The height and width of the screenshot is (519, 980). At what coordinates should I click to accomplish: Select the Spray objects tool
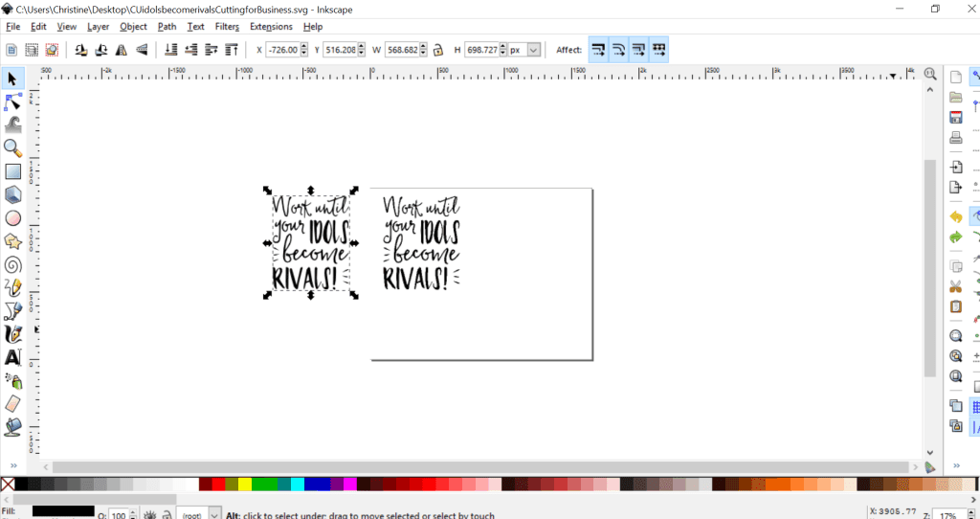pos(12,380)
